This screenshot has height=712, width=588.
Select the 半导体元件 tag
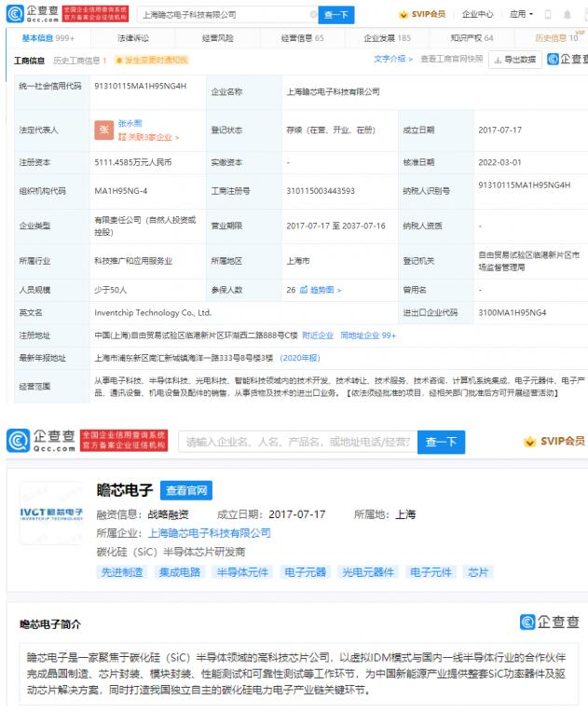coord(242,572)
